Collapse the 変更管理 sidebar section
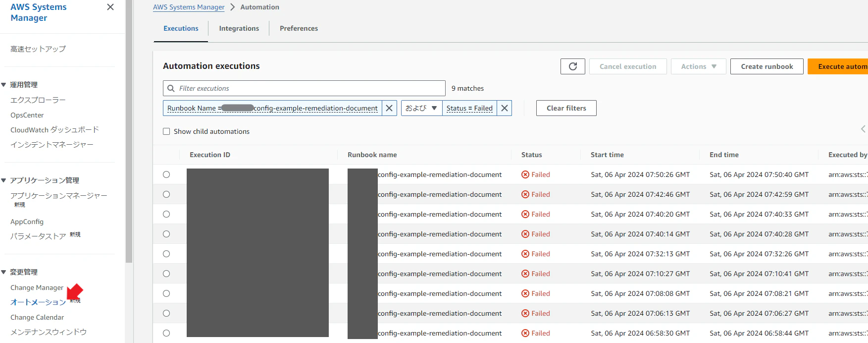 [4, 272]
